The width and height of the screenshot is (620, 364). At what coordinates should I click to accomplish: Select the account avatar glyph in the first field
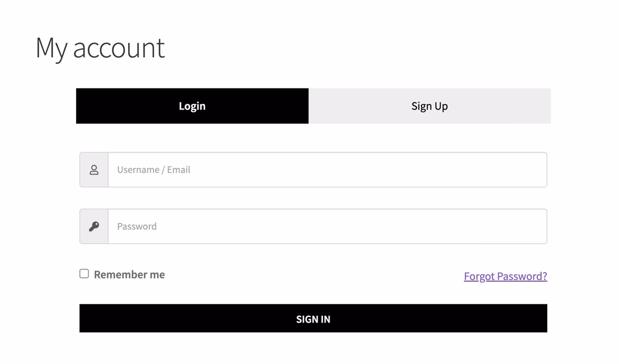point(94,169)
